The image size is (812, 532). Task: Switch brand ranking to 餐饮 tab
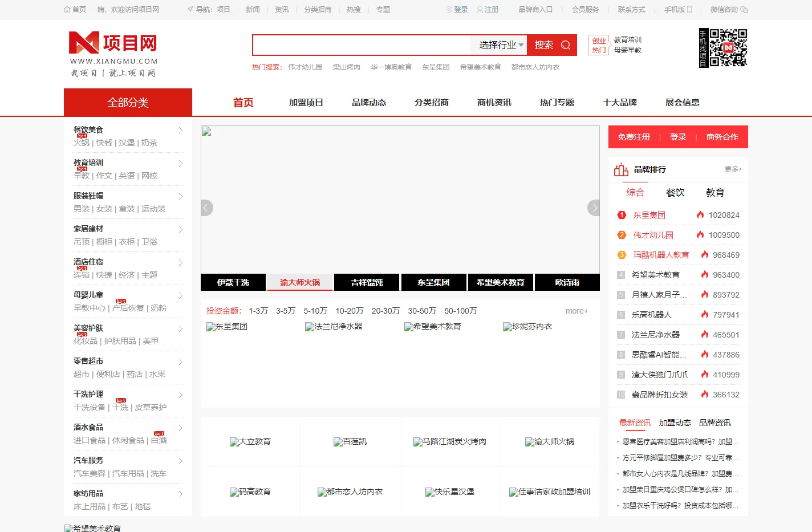[x=675, y=193]
